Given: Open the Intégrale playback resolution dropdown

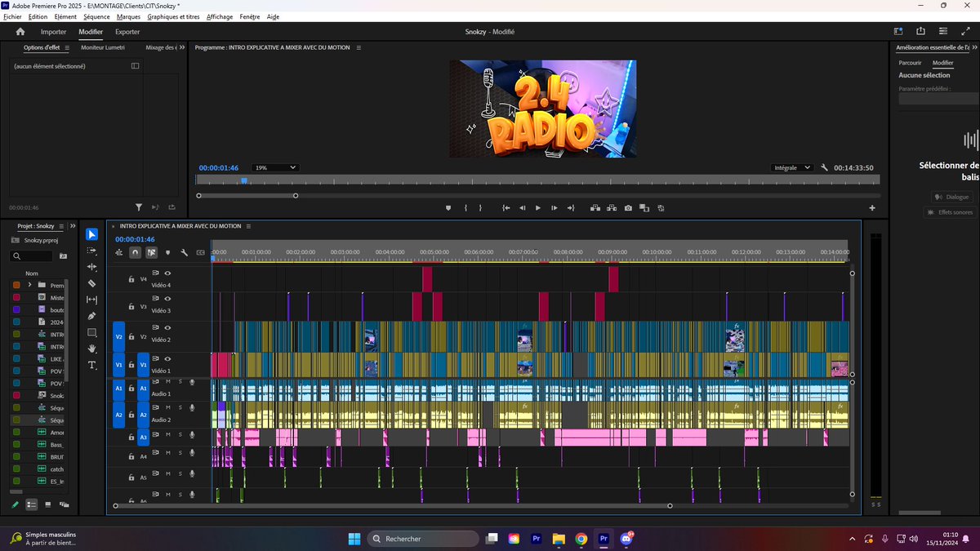Looking at the screenshot, I should click(x=791, y=167).
